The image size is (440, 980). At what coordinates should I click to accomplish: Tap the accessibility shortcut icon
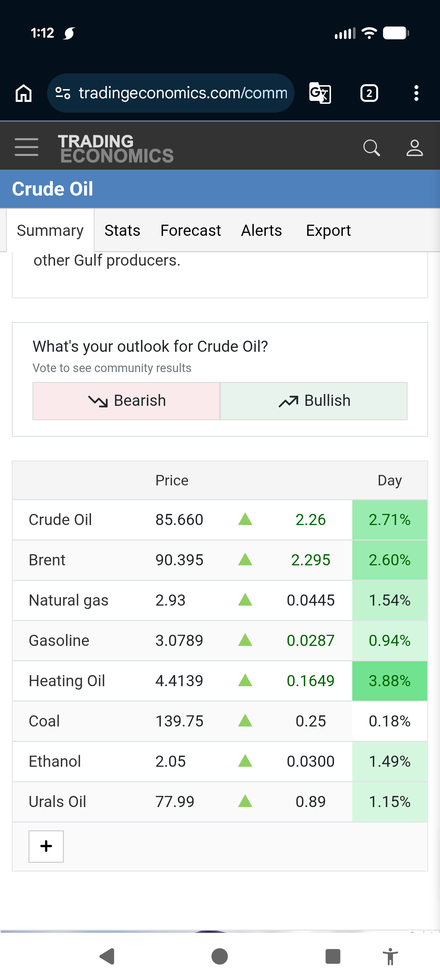[390, 956]
